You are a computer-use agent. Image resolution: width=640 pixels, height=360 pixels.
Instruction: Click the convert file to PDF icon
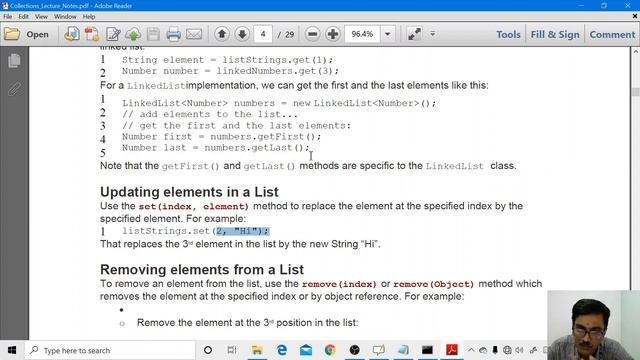[x=72, y=34]
